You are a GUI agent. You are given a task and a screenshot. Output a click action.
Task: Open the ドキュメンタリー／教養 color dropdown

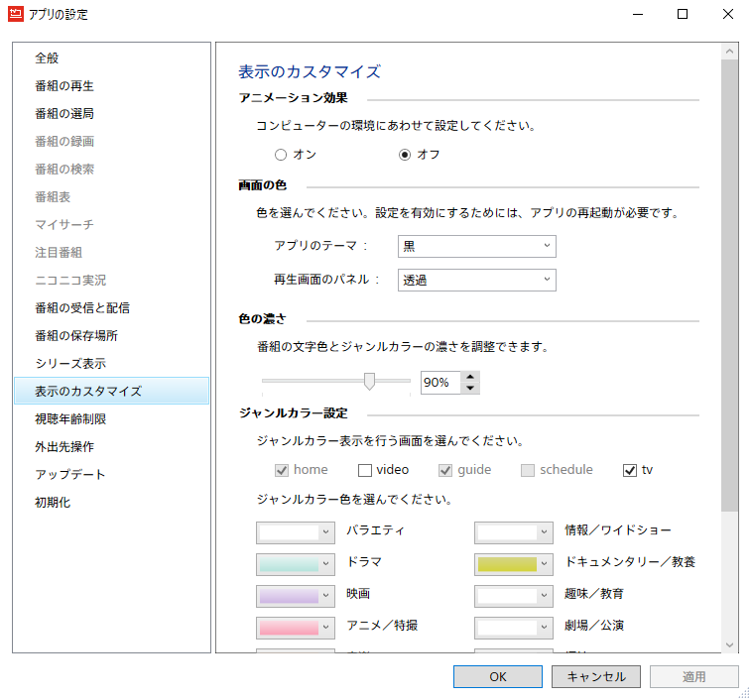tap(513, 563)
